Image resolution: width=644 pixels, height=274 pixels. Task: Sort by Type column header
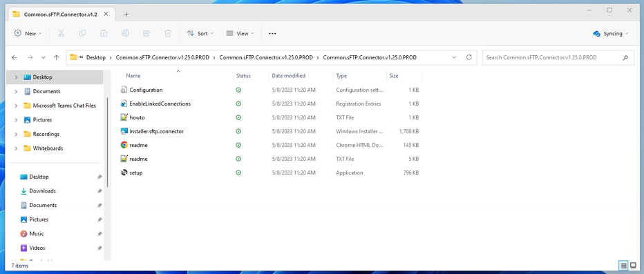(341, 76)
